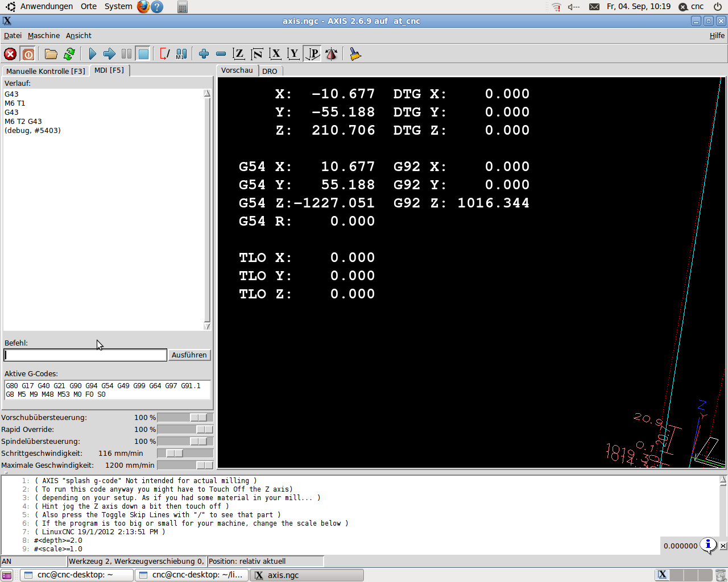The width and height of the screenshot is (728, 582).
Task: Zoom out the preview
Action: (x=221, y=54)
